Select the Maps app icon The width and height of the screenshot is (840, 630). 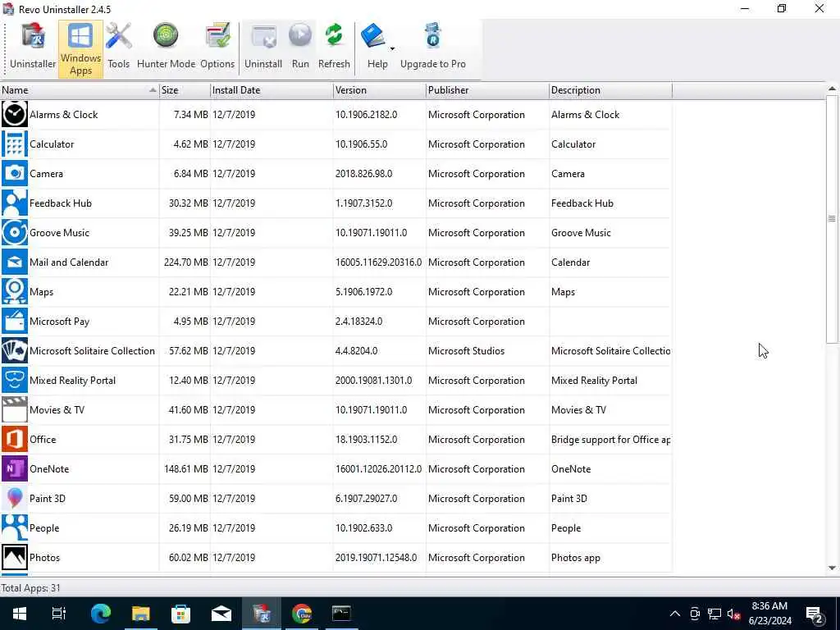[x=15, y=291]
